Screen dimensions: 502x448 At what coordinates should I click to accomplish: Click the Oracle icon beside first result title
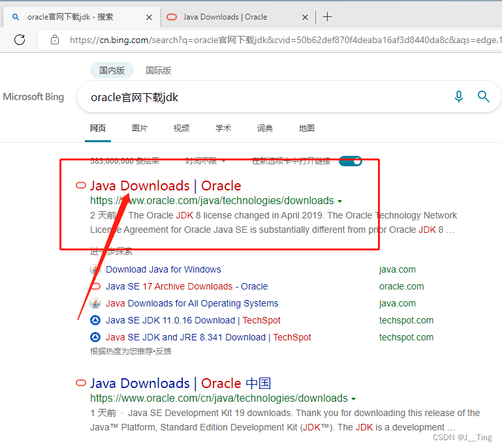[x=81, y=185]
